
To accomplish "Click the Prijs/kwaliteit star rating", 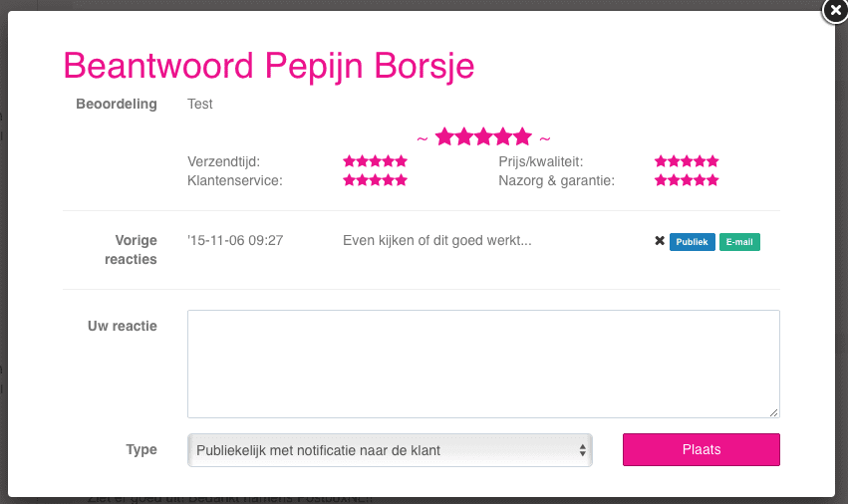I will point(687,161).
